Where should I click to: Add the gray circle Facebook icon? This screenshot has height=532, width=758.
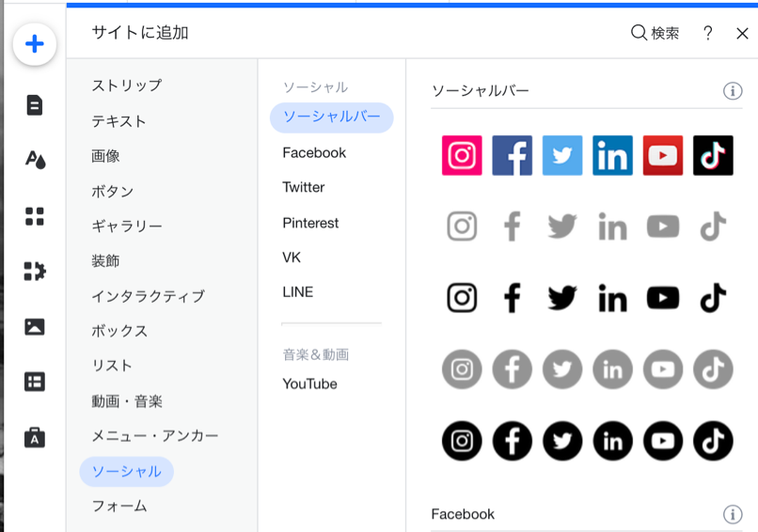pyautogui.click(x=512, y=369)
